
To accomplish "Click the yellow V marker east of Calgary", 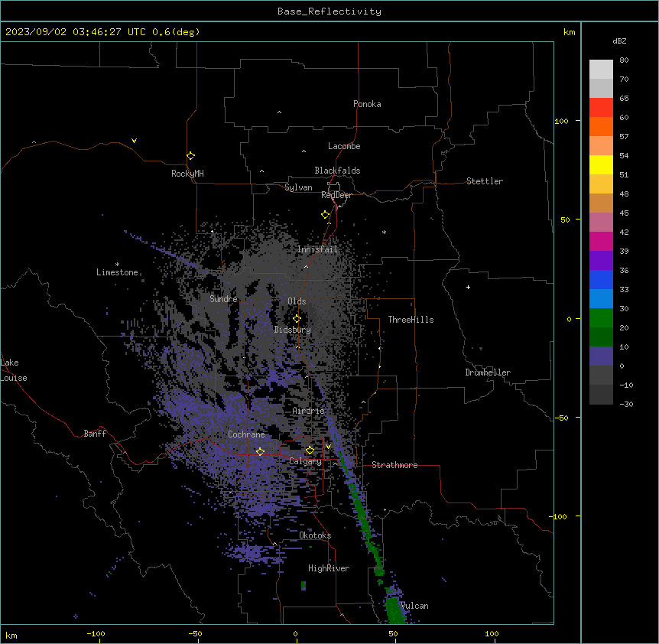I will tap(329, 447).
